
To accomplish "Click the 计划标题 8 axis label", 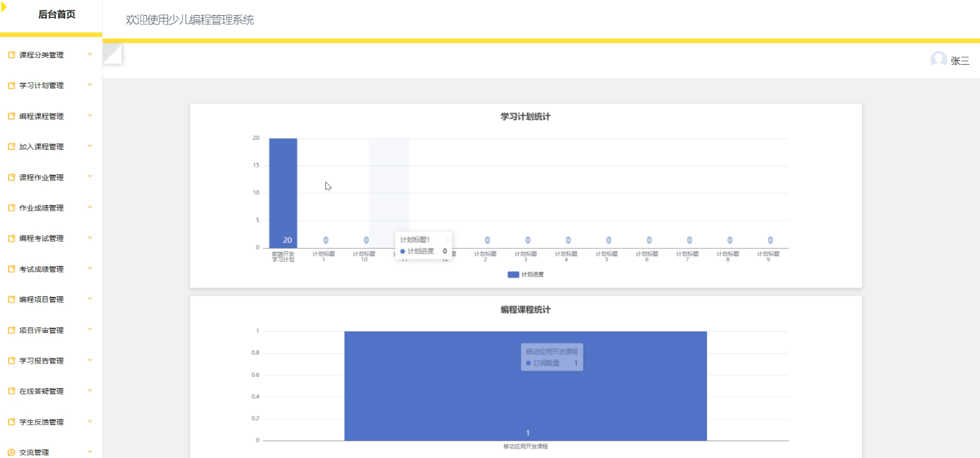I will tap(728, 257).
